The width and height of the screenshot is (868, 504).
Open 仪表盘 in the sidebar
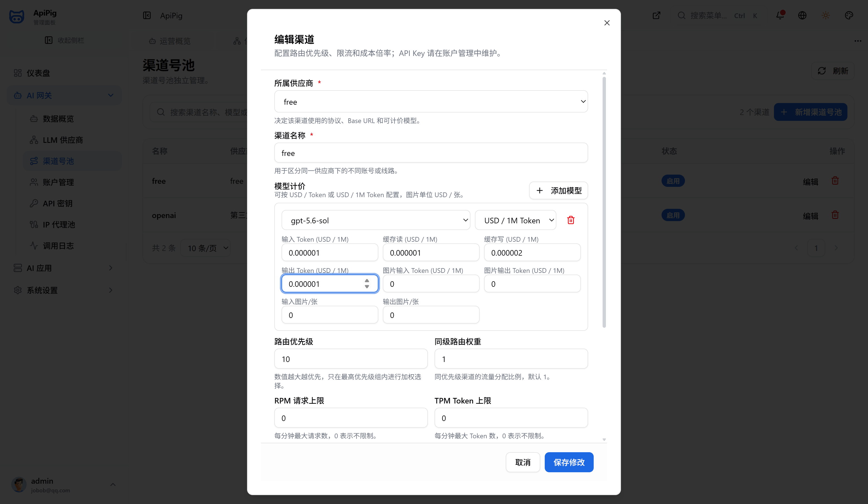pyautogui.click(x=64, y=73)
